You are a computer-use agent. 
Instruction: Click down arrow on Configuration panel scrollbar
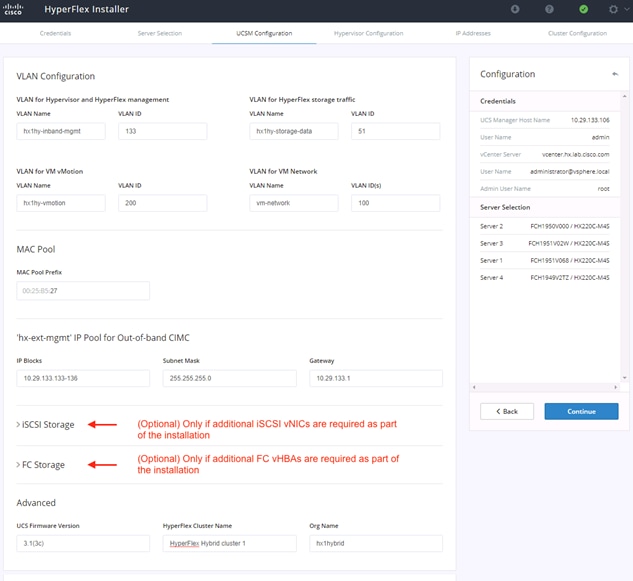click(625, 378)
